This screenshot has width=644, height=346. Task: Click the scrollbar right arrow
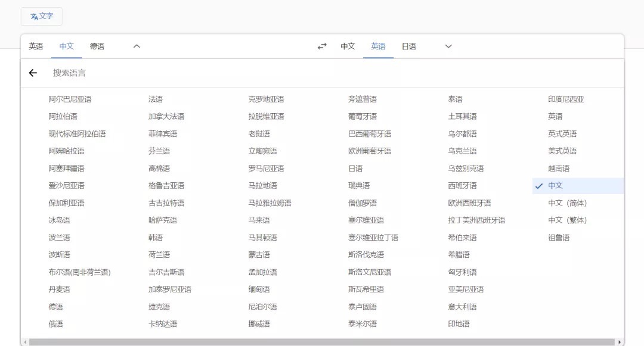point(620,342)
